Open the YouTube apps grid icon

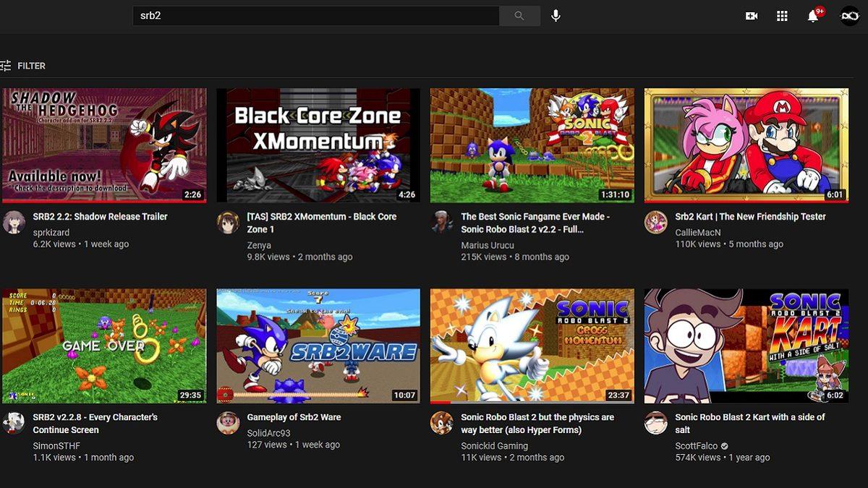(x=782, y=15)
